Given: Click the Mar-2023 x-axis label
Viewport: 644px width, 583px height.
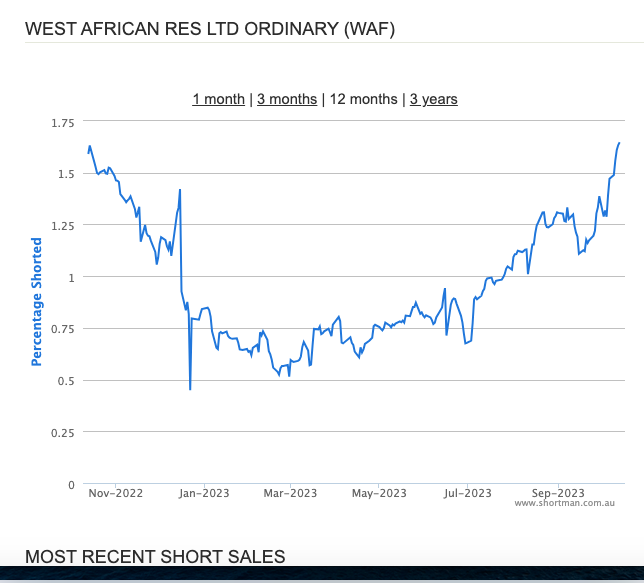Looking at the screenshot, I should (290, 493).
